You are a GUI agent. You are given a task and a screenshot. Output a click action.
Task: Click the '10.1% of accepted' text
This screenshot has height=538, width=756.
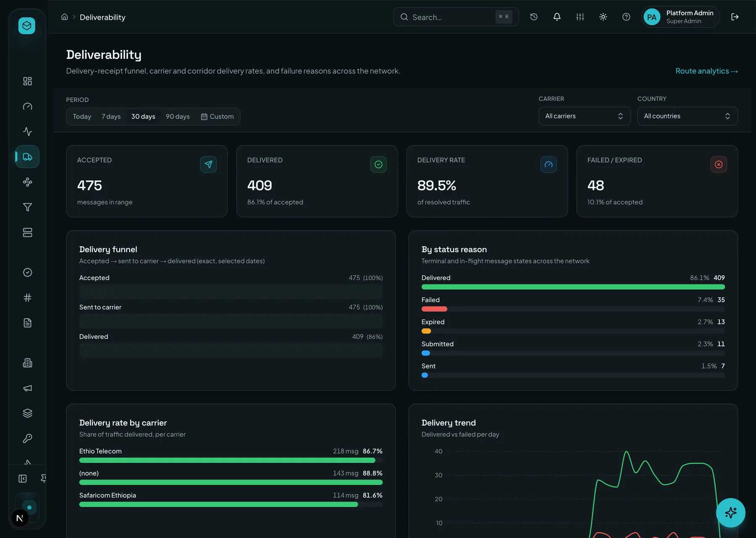pos(615,202)
